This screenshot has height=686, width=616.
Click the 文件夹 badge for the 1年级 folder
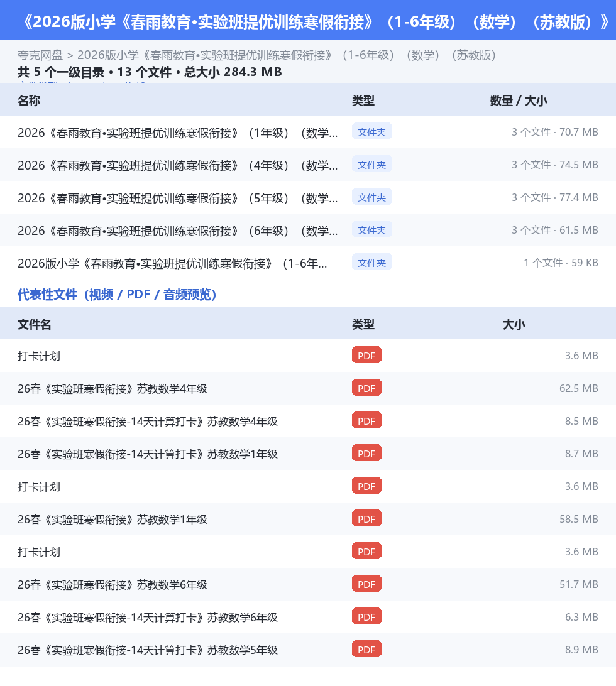coord(371,132)
